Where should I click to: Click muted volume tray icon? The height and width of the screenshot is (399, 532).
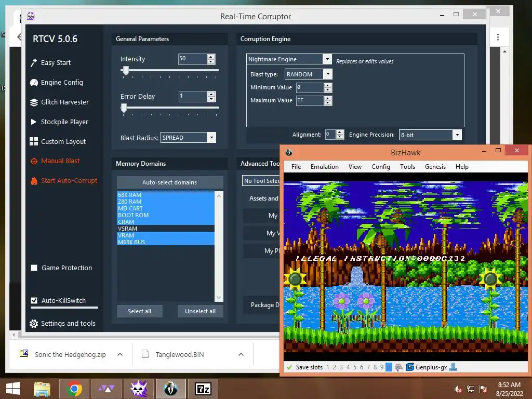458,389
